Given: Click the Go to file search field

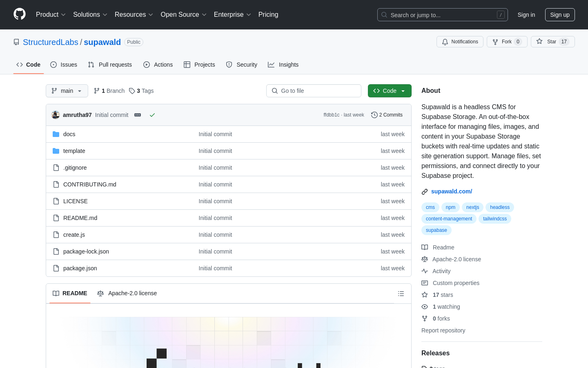Looking at the screenshot, I should 314,91.
